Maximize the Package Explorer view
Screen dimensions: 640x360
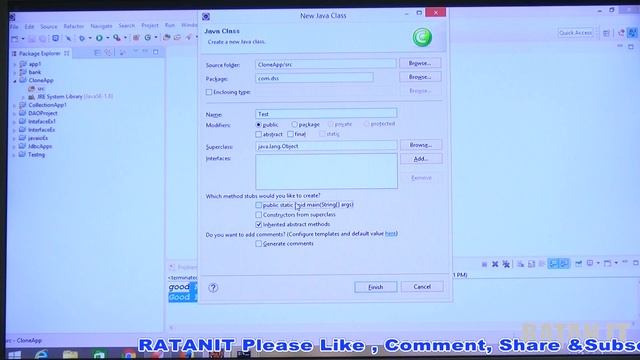point(156,52)
